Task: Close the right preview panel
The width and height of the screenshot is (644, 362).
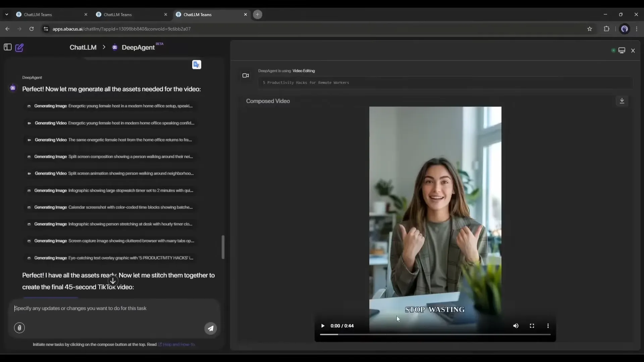Action: click(633, 51)
